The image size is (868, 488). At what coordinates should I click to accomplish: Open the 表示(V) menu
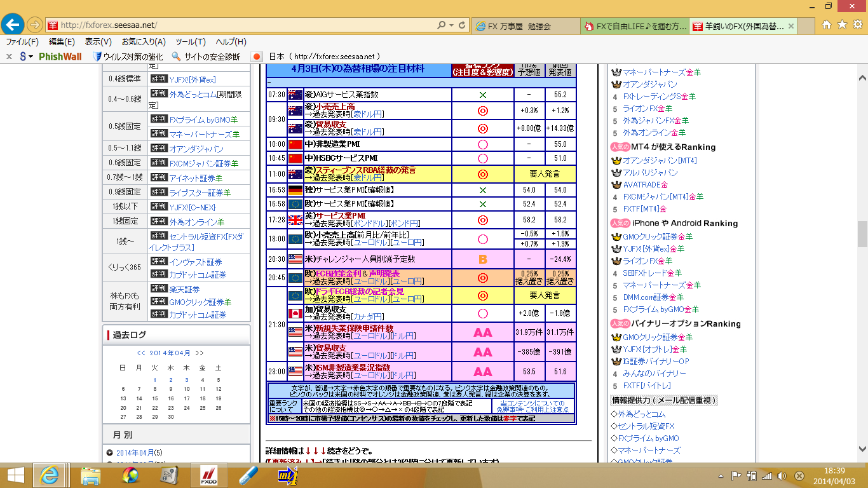coord(98,42)
